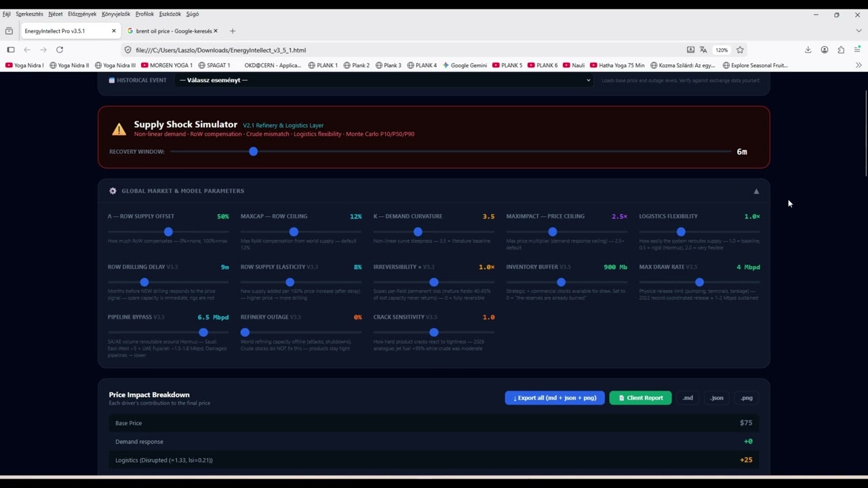Adjust the Logistics Flexibility slider

[x=699, y=232]
